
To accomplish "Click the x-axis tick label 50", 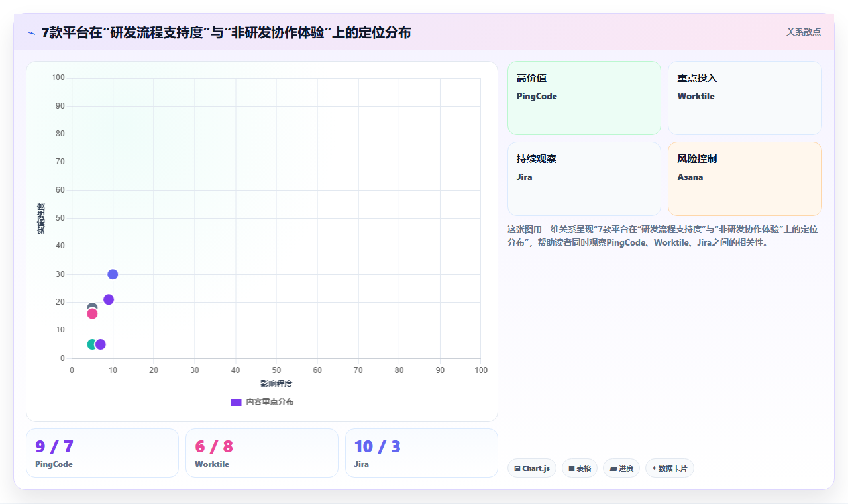I will click(x=276, y=370).
